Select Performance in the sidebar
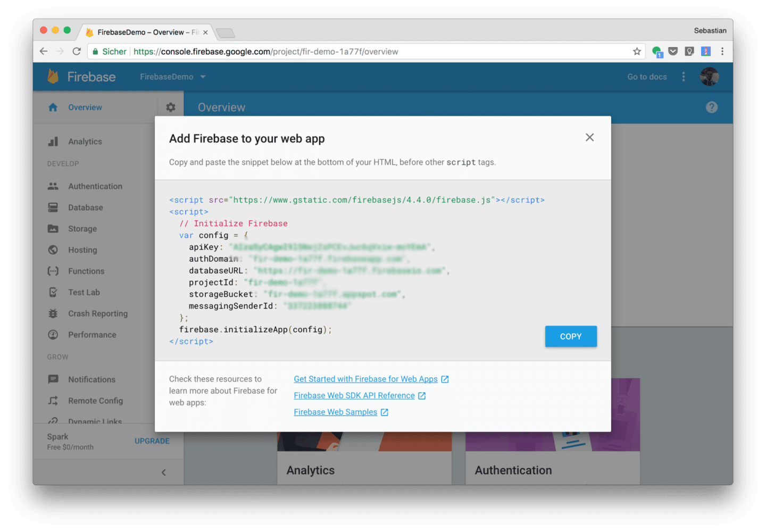Image resolution: width=766 pixels, height=532 pixels. [92, 335]
